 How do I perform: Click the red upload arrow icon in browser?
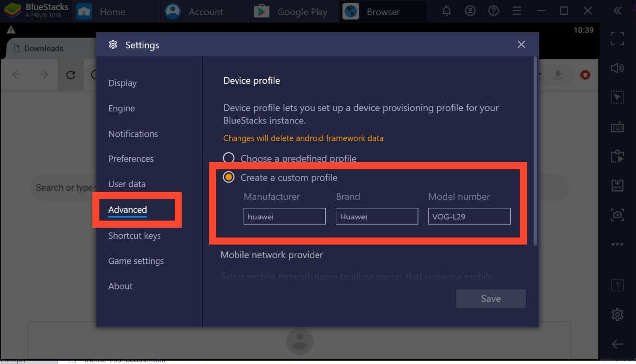pyautogui.click(x=585, y=75)
